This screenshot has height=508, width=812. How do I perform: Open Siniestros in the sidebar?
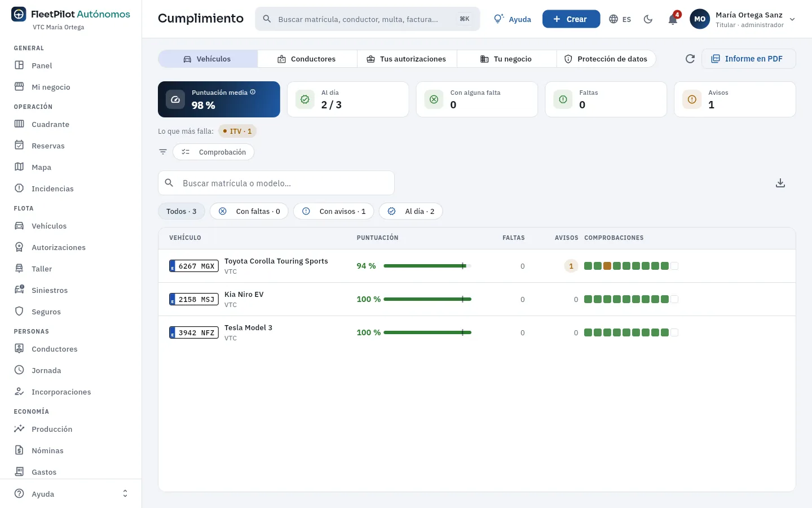pos(70,290)
